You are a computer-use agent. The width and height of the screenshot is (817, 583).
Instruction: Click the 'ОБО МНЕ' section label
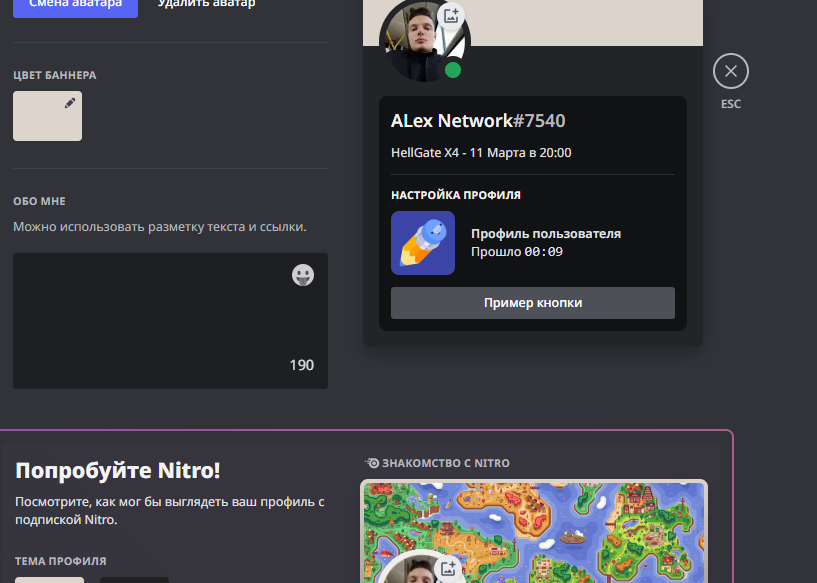39,201
